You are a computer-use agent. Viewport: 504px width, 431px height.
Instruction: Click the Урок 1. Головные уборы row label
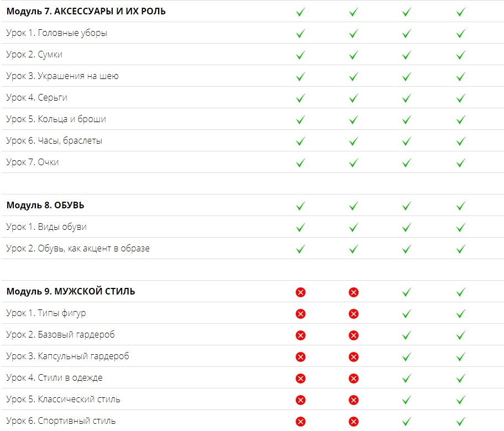tap(56, 33)
